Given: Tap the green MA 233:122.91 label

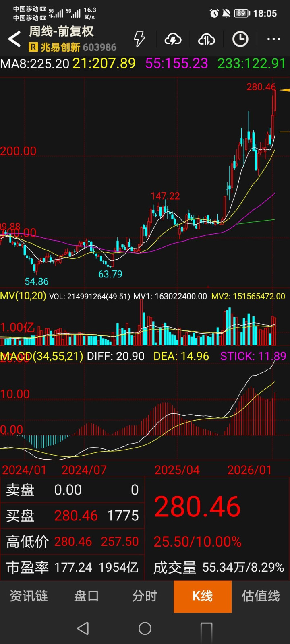Looking at the screenshot, I should coord(252,64).
